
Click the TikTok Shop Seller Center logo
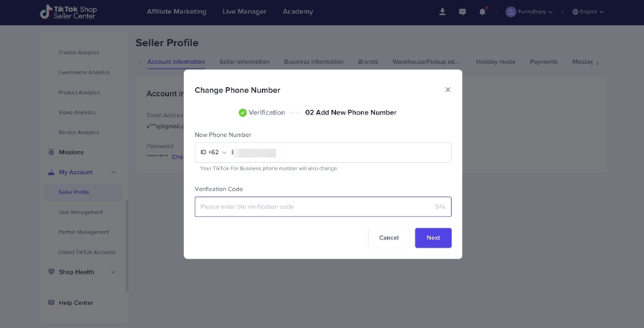68,12
